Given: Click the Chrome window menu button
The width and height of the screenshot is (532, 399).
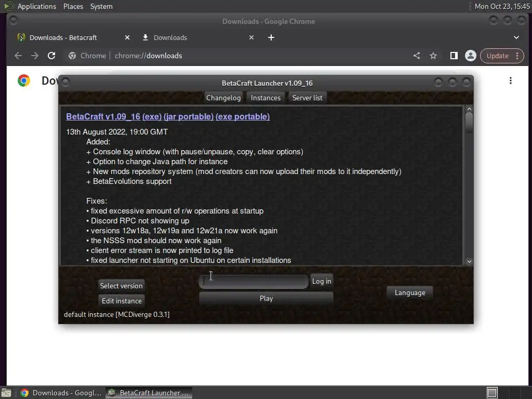Looking at the screenshot, I should [x=14, y=21].
